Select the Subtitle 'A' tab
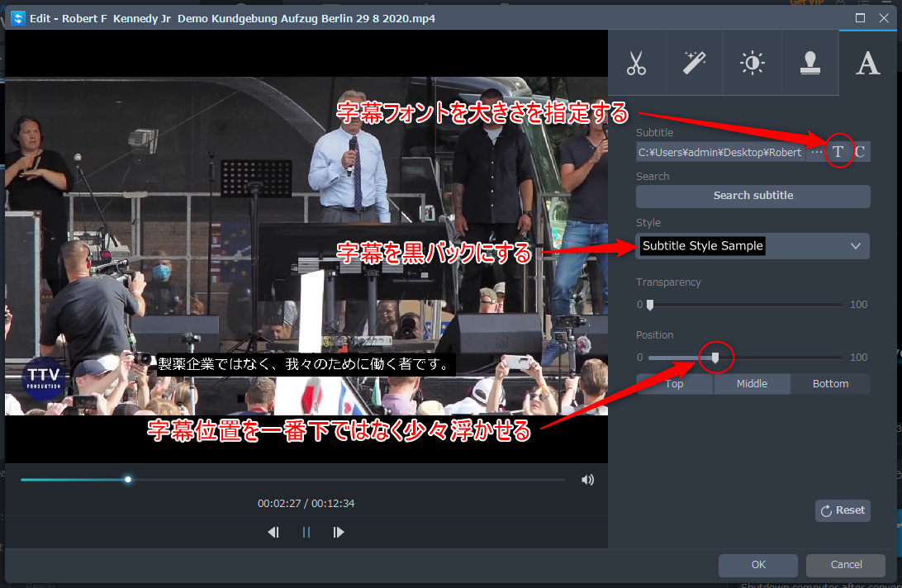 pyautogui.click(x=867, y=64)
